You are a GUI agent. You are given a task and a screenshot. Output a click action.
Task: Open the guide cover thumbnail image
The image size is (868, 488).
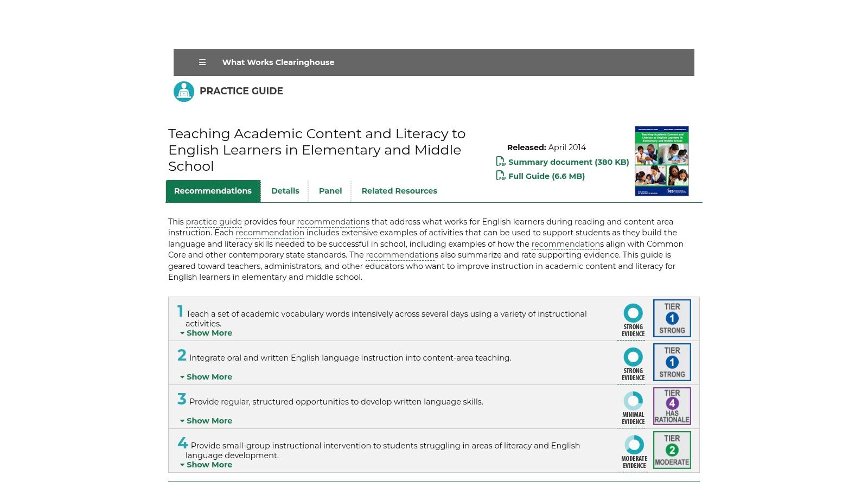click(x=662, y=161)
